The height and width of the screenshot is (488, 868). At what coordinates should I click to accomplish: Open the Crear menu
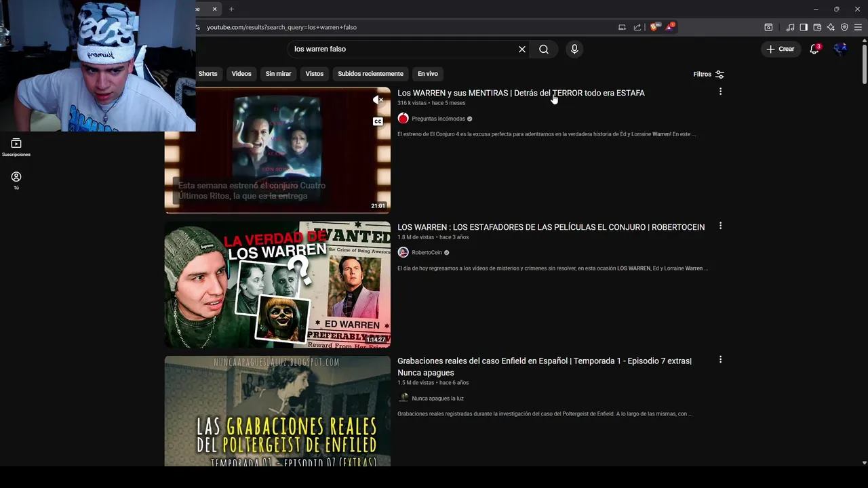[781, 49]
